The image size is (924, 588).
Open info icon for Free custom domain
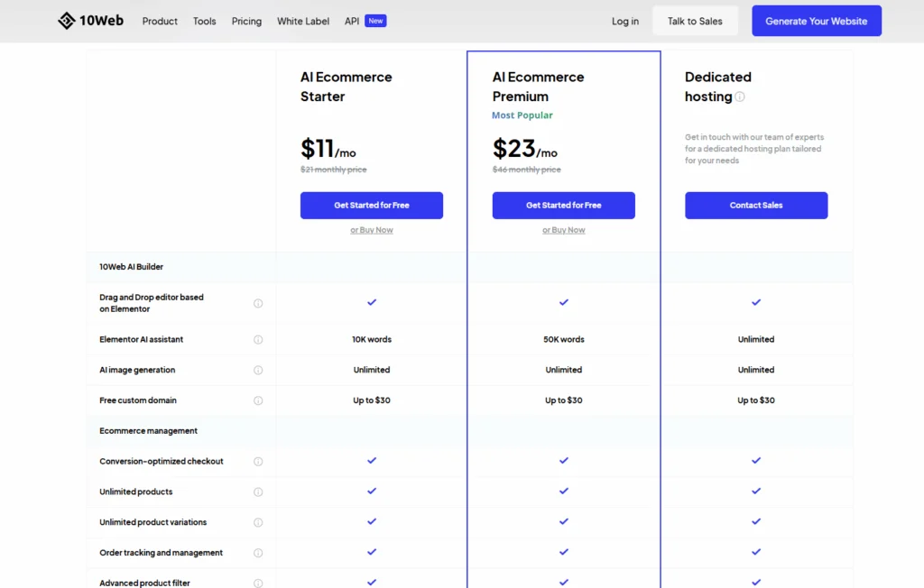(x=258, y=400)
